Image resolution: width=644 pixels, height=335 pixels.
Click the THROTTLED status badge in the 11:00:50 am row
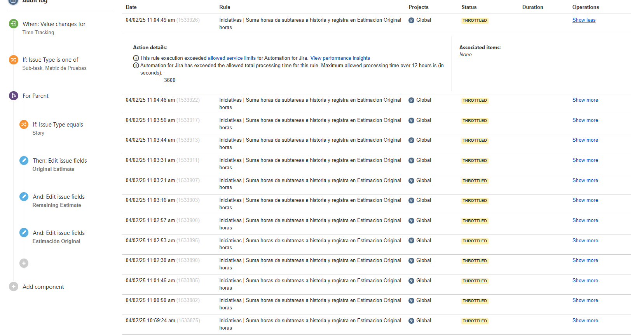pyautogui.click(x=475, y=301)
